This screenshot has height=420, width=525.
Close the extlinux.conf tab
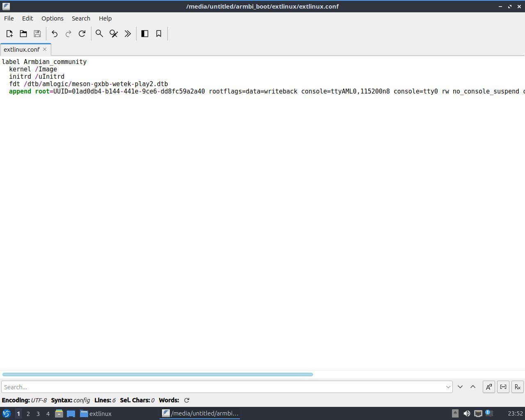(45, 49)
